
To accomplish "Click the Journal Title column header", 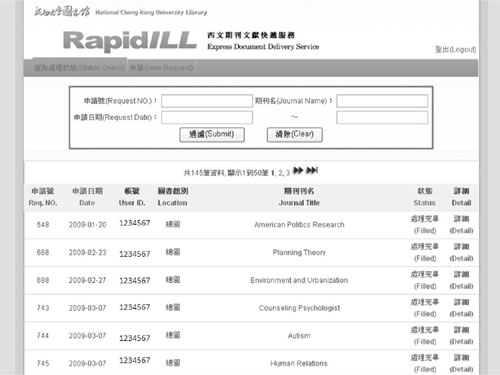I will (x=299, y=197).
